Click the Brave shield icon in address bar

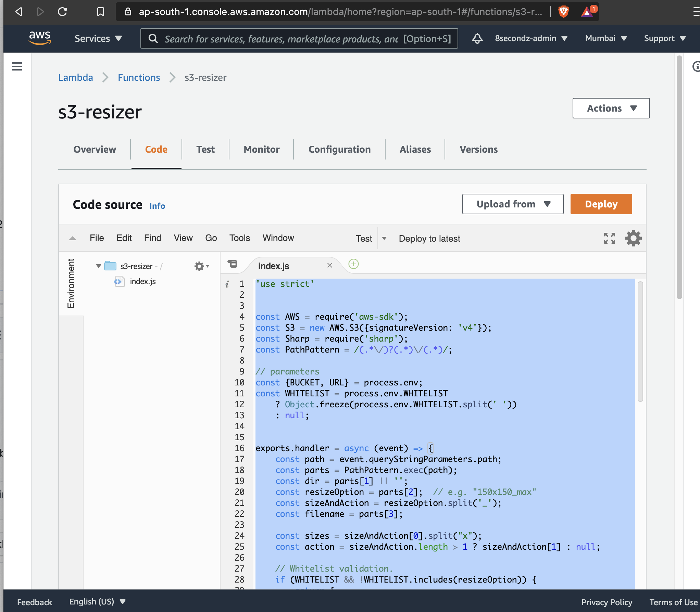[564, 11]
